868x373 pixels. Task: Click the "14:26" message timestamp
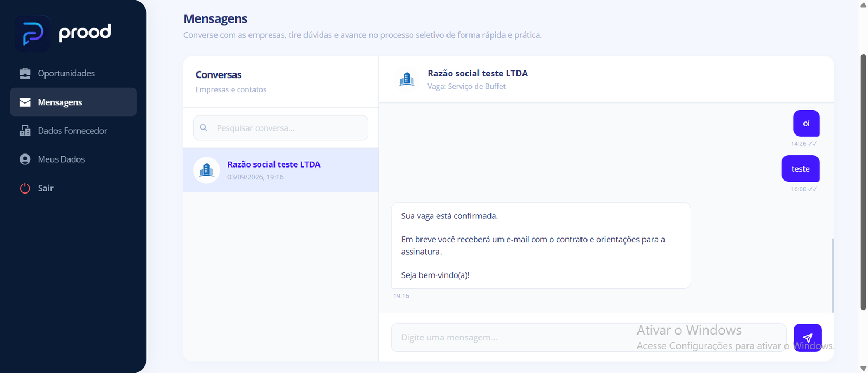799,144
